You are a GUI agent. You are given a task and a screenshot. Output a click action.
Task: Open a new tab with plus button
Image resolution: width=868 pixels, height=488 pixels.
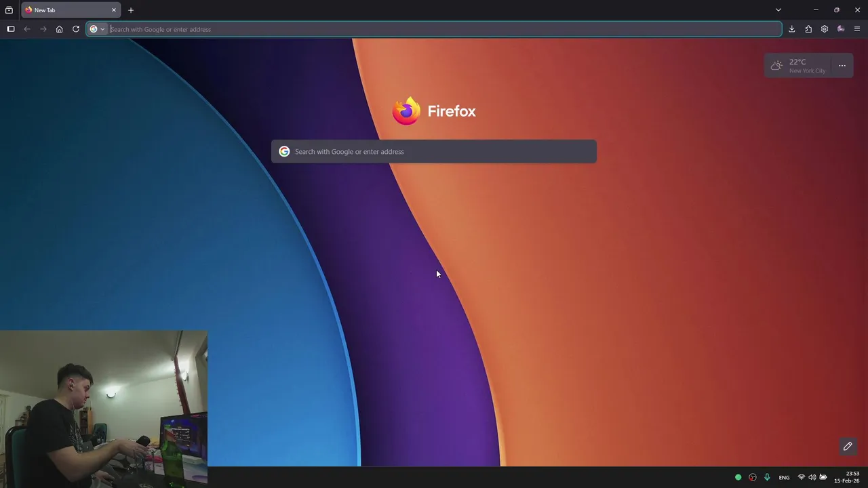(x=131, y=10)
